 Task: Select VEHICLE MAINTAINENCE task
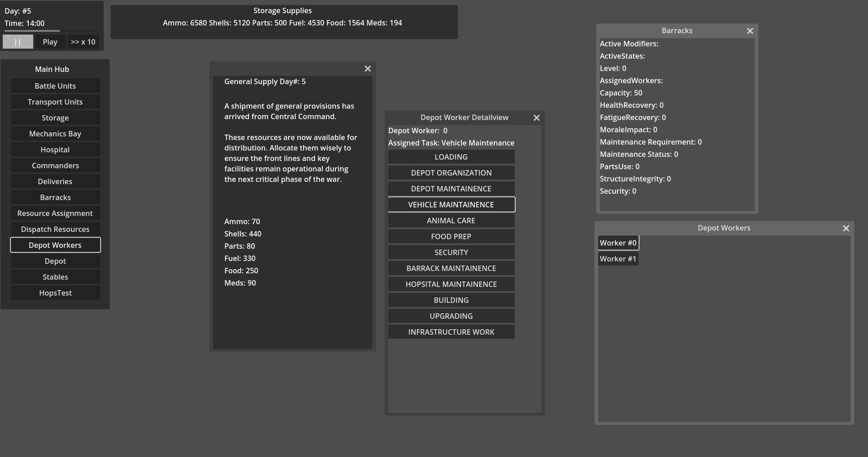451,205
